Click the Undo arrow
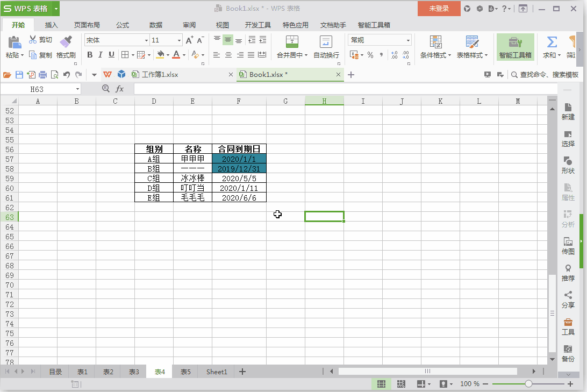Viewport: 587px width, 392px height. (66, 75)
